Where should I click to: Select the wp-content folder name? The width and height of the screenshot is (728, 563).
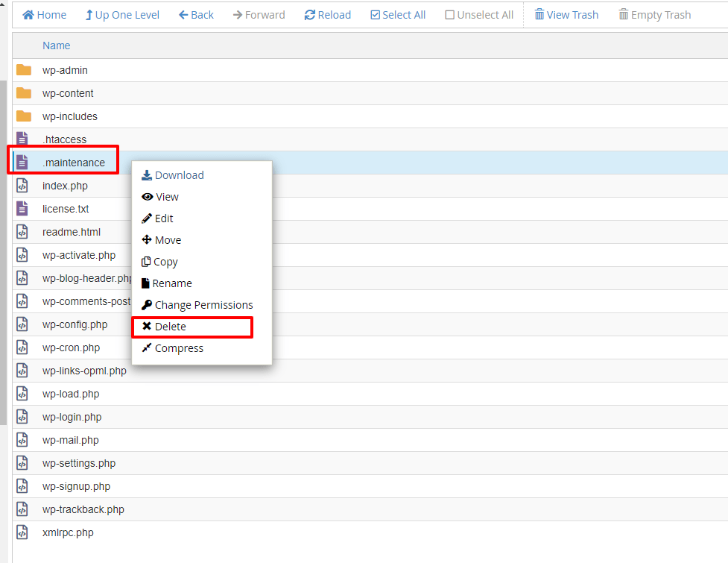68,93
